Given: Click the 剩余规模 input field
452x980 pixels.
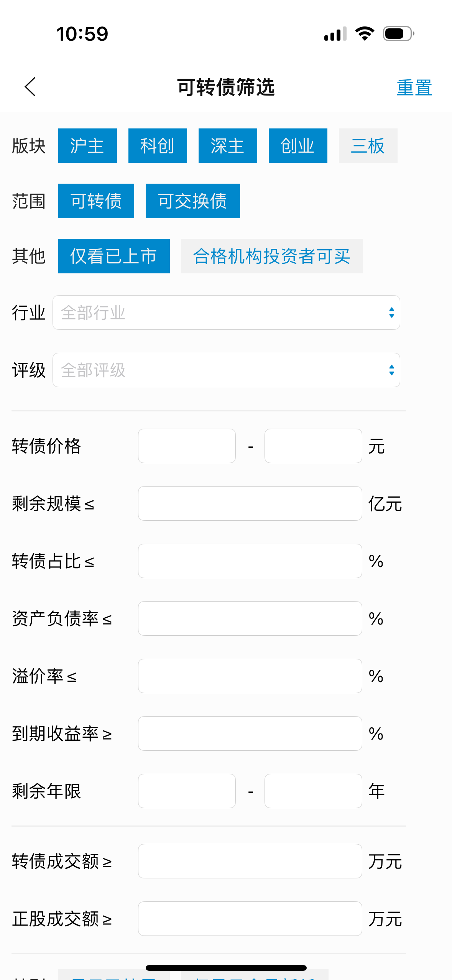Looking at the screenshot, I should coord(250,503).
